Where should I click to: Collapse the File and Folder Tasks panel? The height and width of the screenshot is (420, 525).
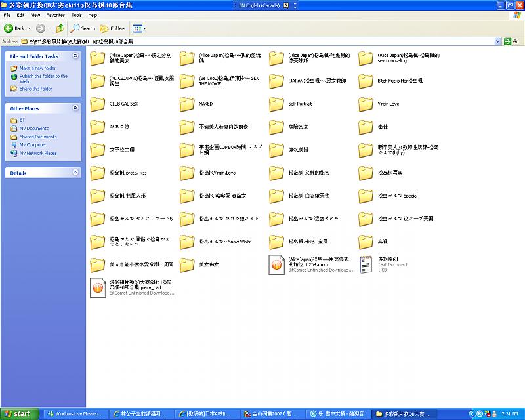pyautogui.click(x=75, y=56)
